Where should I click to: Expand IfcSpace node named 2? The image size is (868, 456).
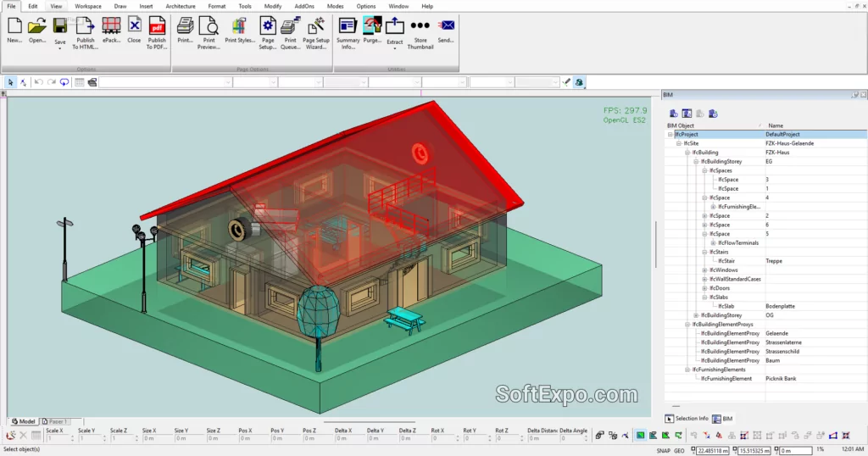(x=704, y=216)
